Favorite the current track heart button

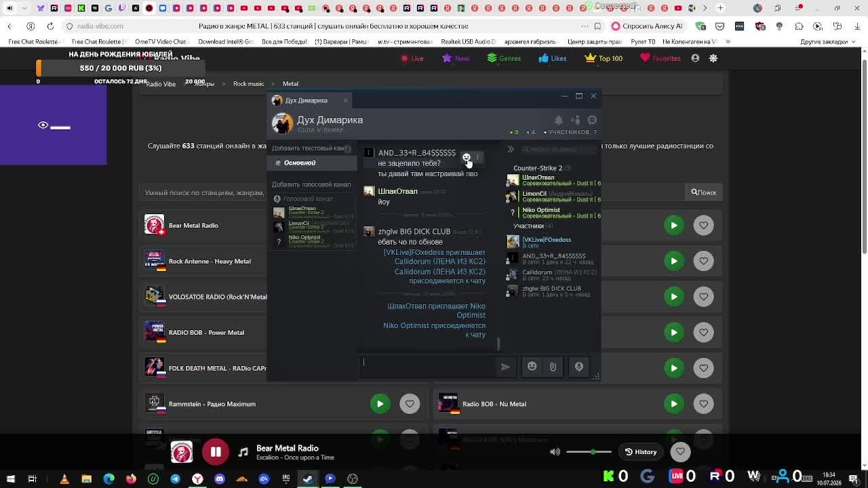(x=680, y=452)
